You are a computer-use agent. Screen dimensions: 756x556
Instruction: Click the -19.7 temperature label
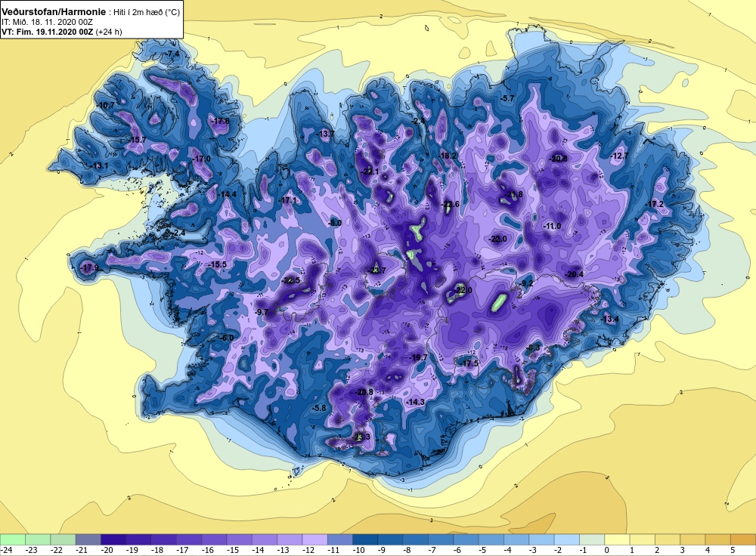pyautogui.click(x=418, y=357)
